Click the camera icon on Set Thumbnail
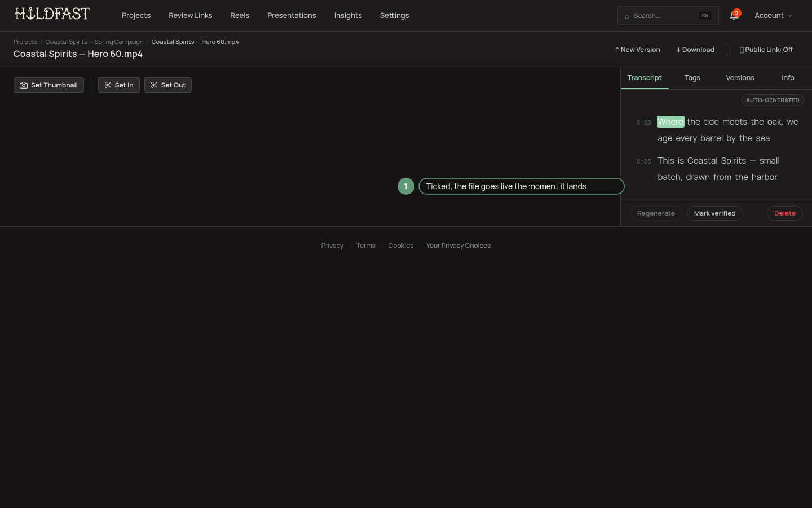This screenshot has height=508, width=812. click(x=24, y=85)
